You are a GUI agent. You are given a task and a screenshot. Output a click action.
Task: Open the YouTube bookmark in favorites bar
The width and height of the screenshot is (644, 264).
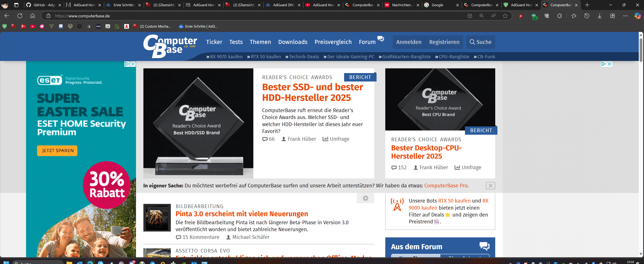pyautogui.click(x=32, y=26)
